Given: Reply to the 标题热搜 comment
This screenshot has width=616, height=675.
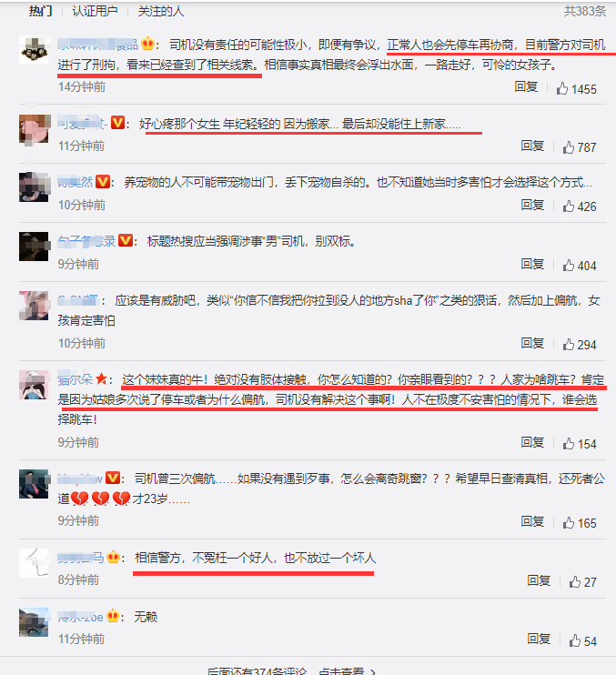Looking at the screenshot, I should click(x=532, y=264).
